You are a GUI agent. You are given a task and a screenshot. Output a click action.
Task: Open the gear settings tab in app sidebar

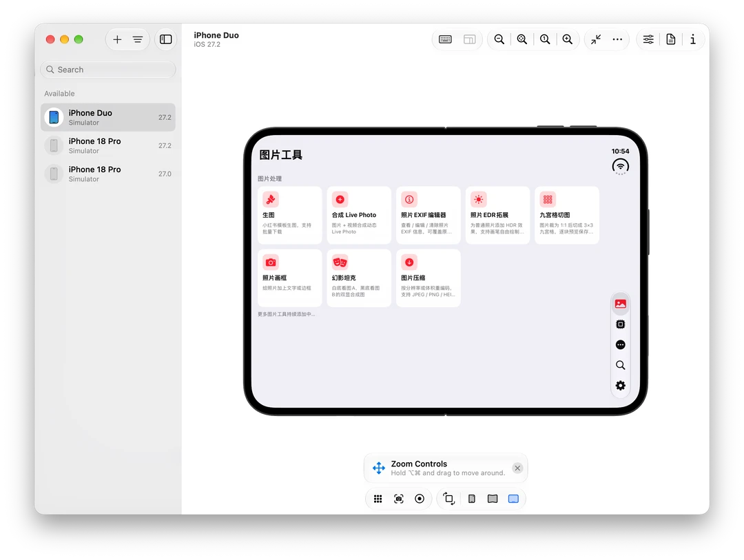tap(620, 385)
